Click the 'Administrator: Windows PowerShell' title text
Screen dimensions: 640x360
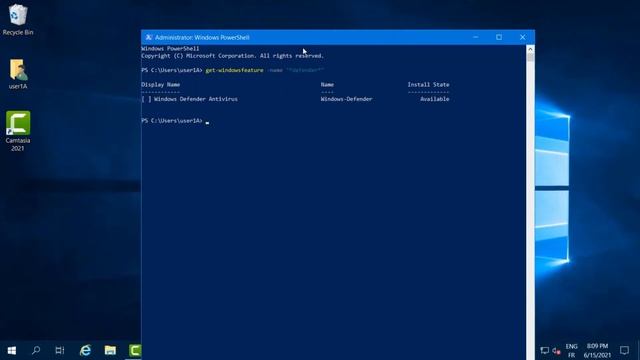pos(202,37)
